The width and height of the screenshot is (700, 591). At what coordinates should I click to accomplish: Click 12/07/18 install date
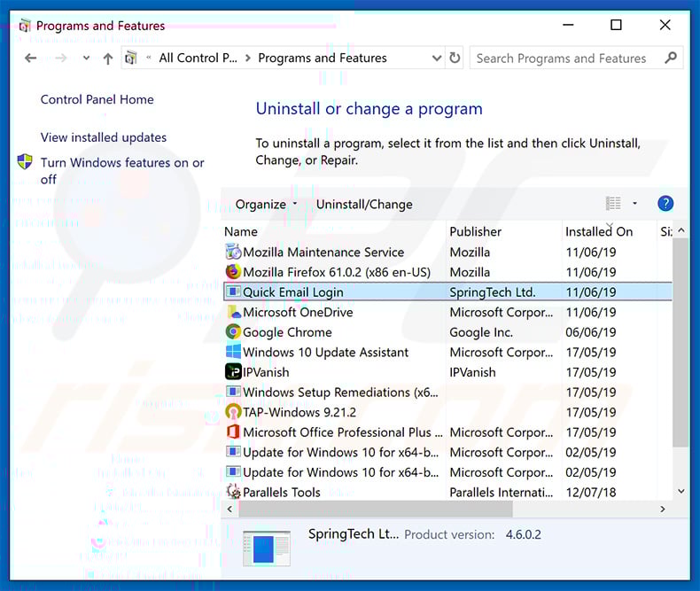coord(591,493)
